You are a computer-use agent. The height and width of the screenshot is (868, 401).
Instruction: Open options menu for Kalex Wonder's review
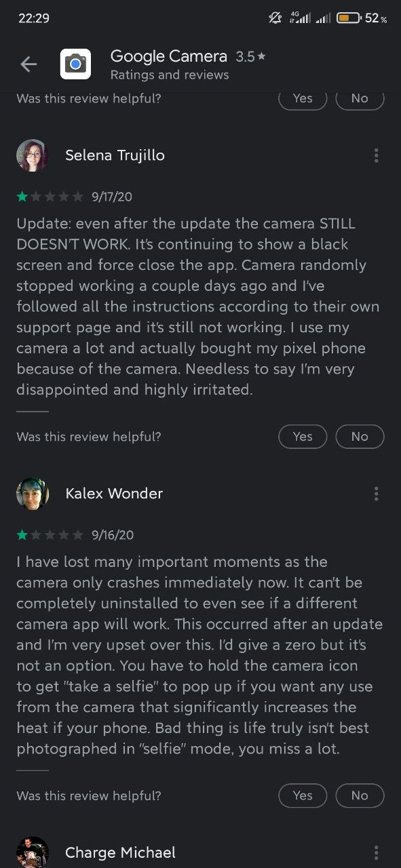376,494
